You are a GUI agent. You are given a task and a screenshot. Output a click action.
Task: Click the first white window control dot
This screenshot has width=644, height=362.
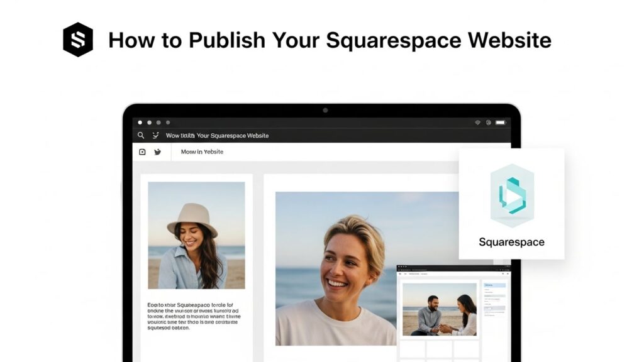140,123
